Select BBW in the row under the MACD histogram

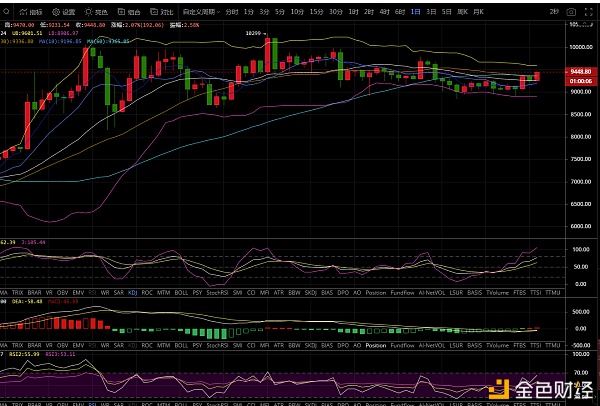pos(294,346)
